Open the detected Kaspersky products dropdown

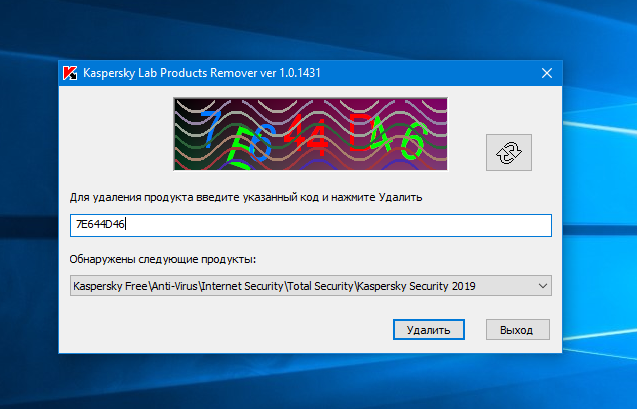click(x=311, y=286)
